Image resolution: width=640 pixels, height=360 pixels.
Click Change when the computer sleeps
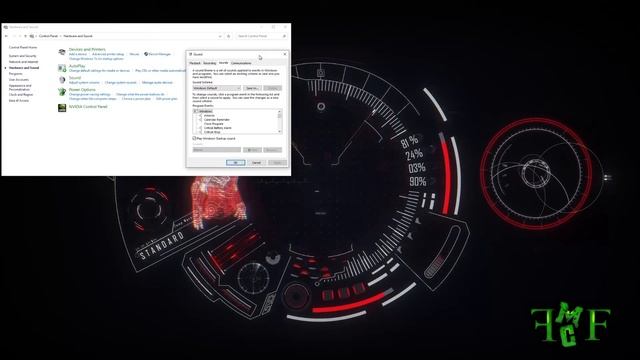pyautogui.click(x=93, y=99)
